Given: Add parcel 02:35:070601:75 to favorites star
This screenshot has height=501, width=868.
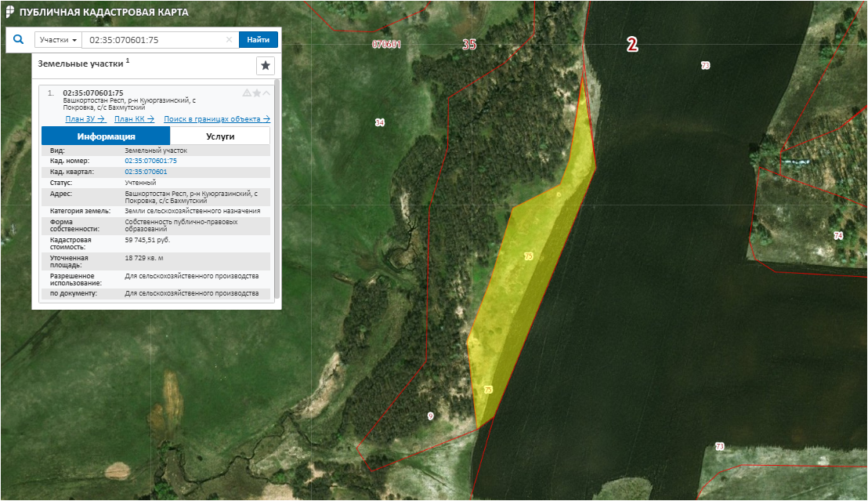Looking at the screenshot, I should point(256,93).
